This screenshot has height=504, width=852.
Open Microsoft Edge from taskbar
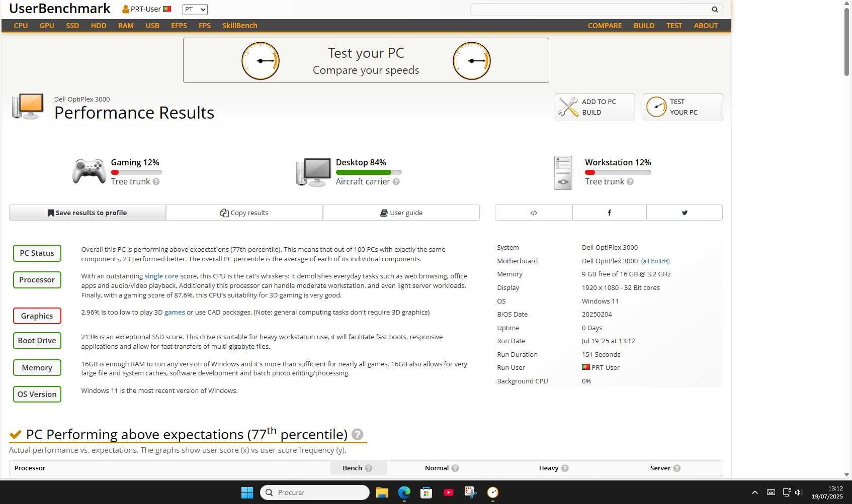pyautogui.click(x=404, y=492)
